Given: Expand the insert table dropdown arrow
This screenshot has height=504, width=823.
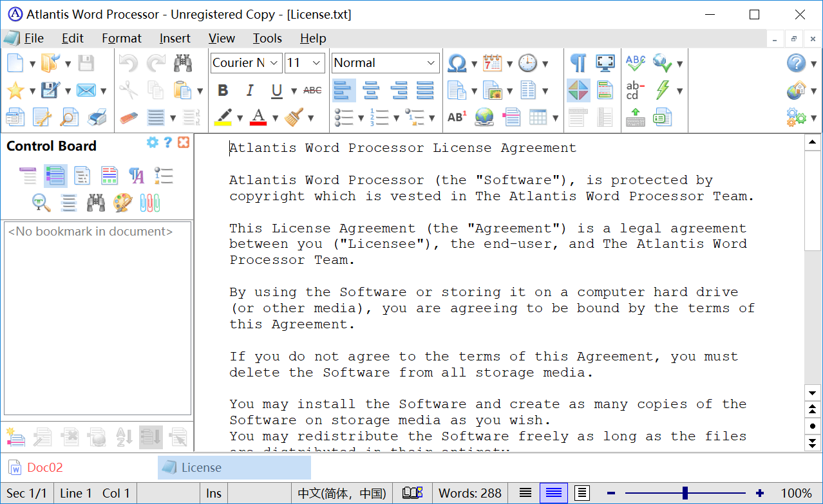Looking at the screenshot, I should (555, 118).
